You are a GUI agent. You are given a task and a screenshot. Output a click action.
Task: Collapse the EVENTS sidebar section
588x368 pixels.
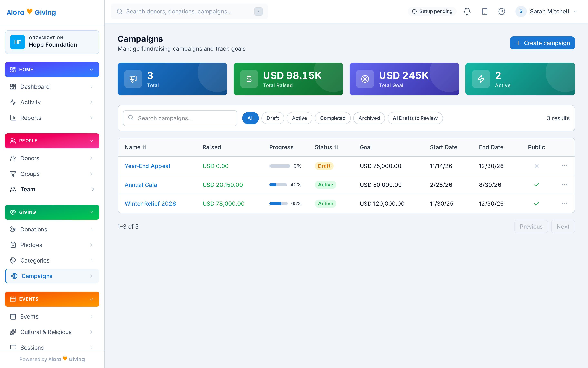point(52,299)
